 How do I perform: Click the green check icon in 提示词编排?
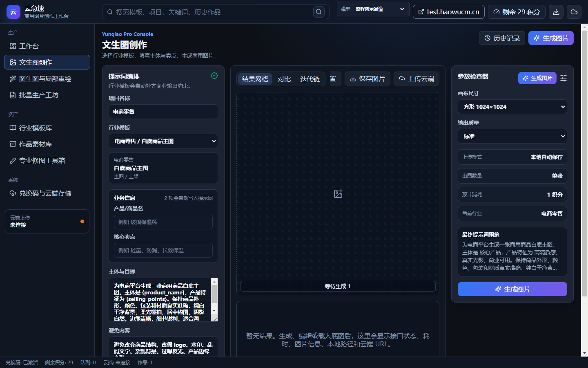tap(214, 76)
